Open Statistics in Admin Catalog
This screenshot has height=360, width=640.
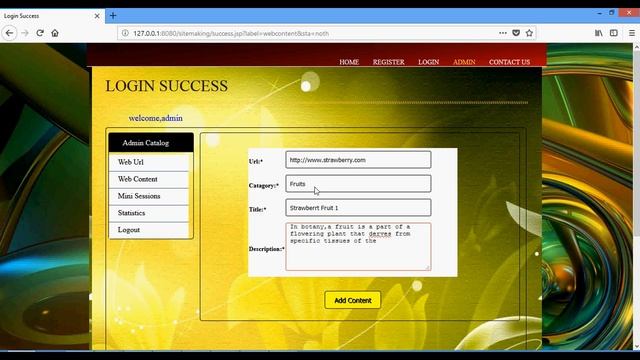149,213
